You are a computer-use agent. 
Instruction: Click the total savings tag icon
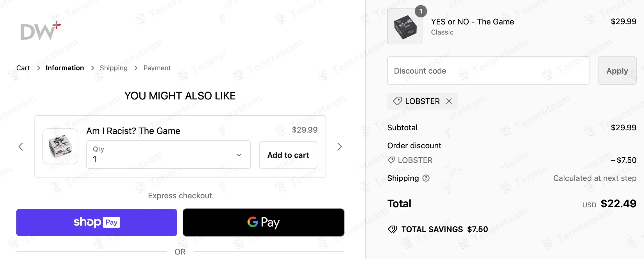click(392, 229)
